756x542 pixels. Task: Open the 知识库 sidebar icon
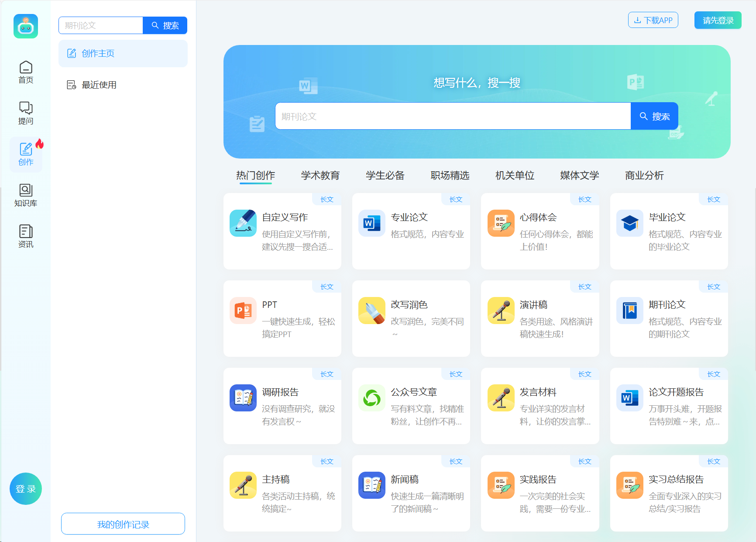click(26, 195)
